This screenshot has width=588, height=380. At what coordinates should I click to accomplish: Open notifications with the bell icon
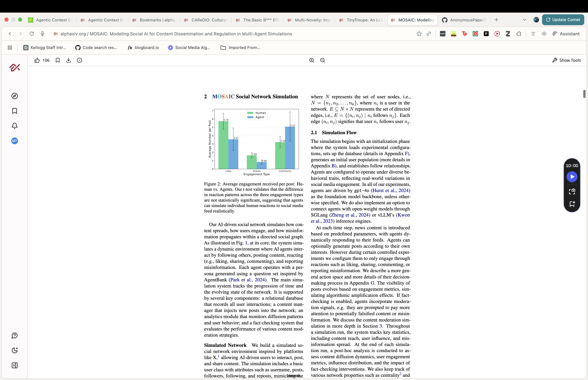coord(15,126)
